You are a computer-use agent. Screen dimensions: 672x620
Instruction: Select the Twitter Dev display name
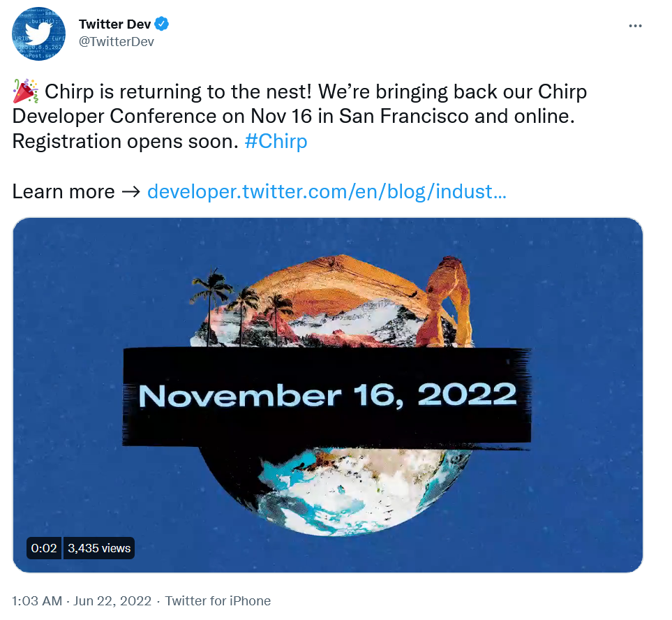pyautogui.click(x=114, y=25)
